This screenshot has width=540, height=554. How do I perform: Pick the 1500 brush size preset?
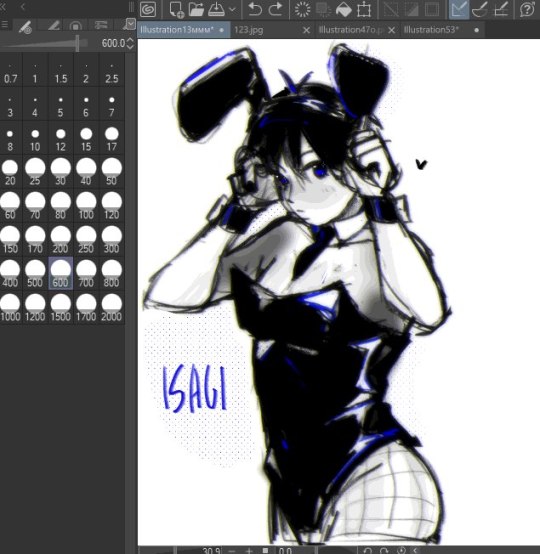click(61, 308)
